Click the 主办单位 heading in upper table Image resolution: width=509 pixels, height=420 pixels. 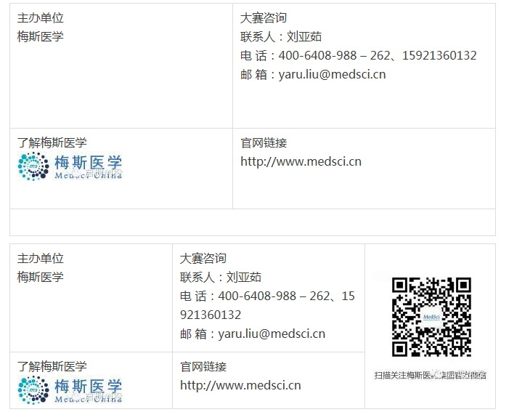[x=40, y=18]
